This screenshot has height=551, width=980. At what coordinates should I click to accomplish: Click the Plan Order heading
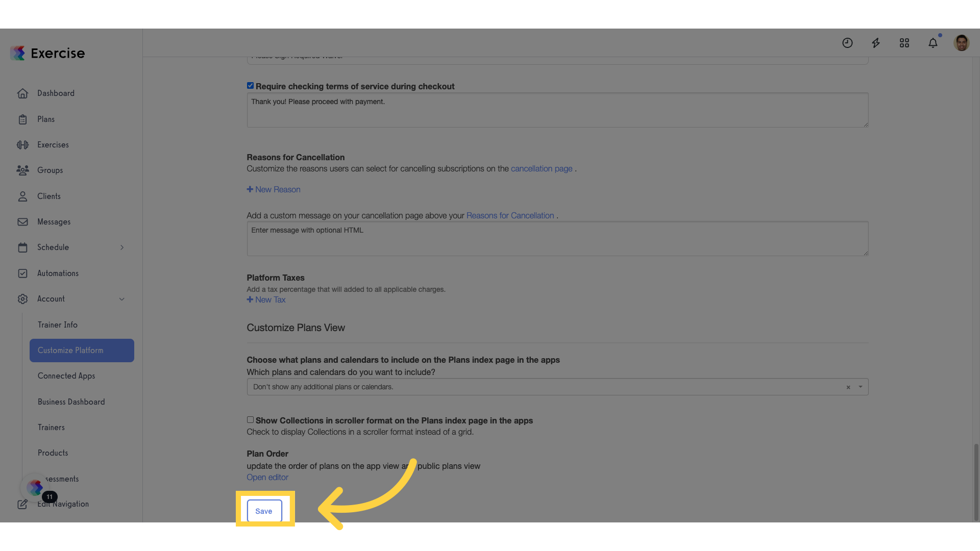(267, 454)
